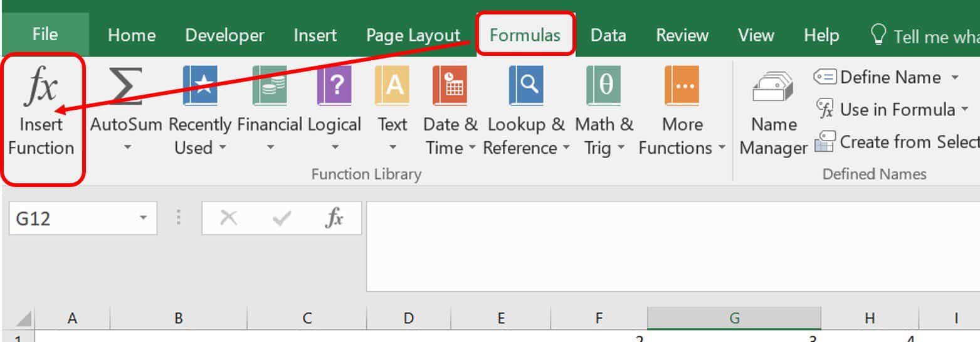The width and height of the screenshot is (980, 342).
Task: Open the File tab
Action: pyautogui.click(x=45, y=34)
